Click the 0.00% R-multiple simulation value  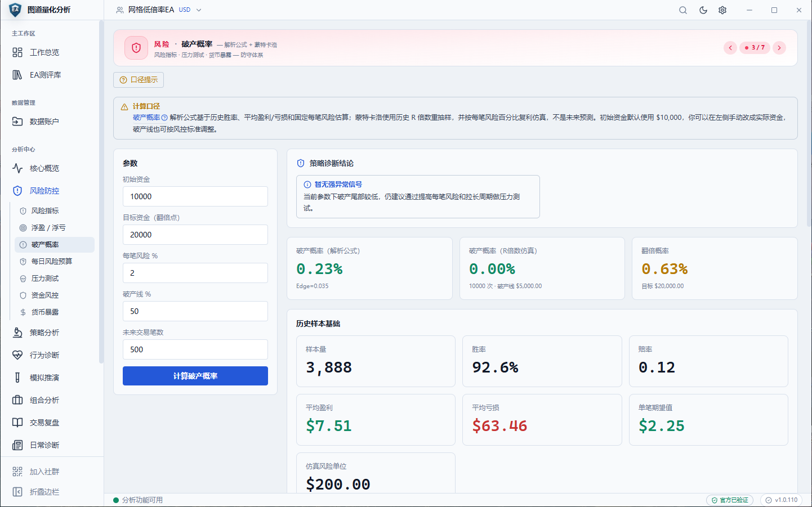pyautogui.click(x=492, y=269)
